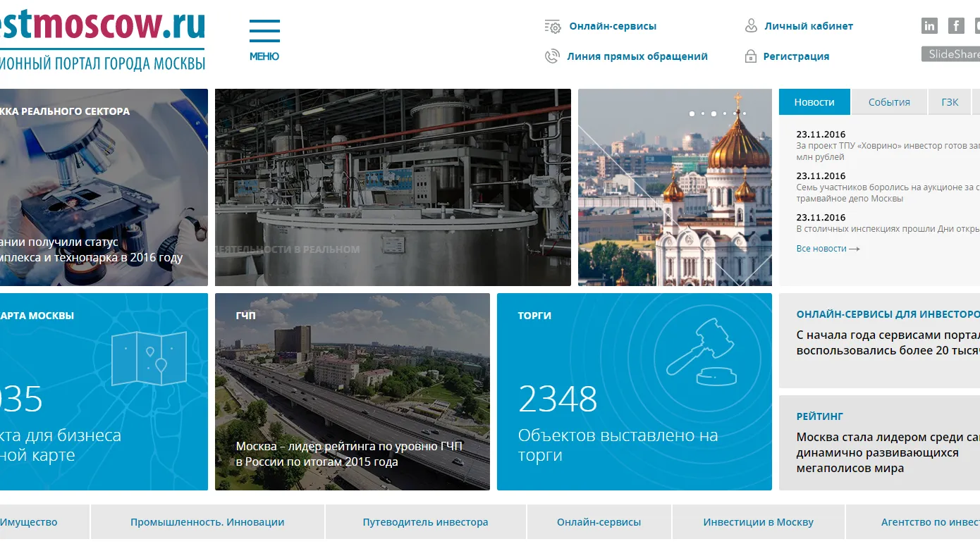Image resolution: width=980 pixels, height=551 pixels.
Task: Select the Новости tab
Action: tap(814, 102)
